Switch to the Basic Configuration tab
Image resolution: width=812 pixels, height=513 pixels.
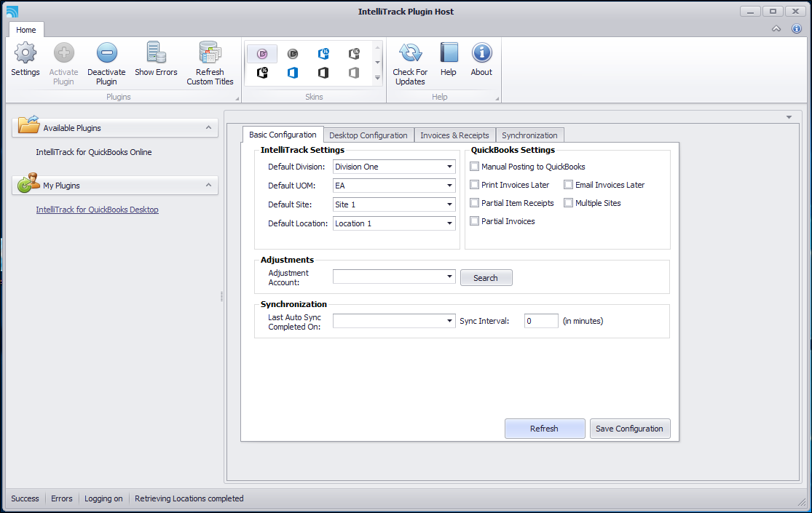tap(283, 135)
